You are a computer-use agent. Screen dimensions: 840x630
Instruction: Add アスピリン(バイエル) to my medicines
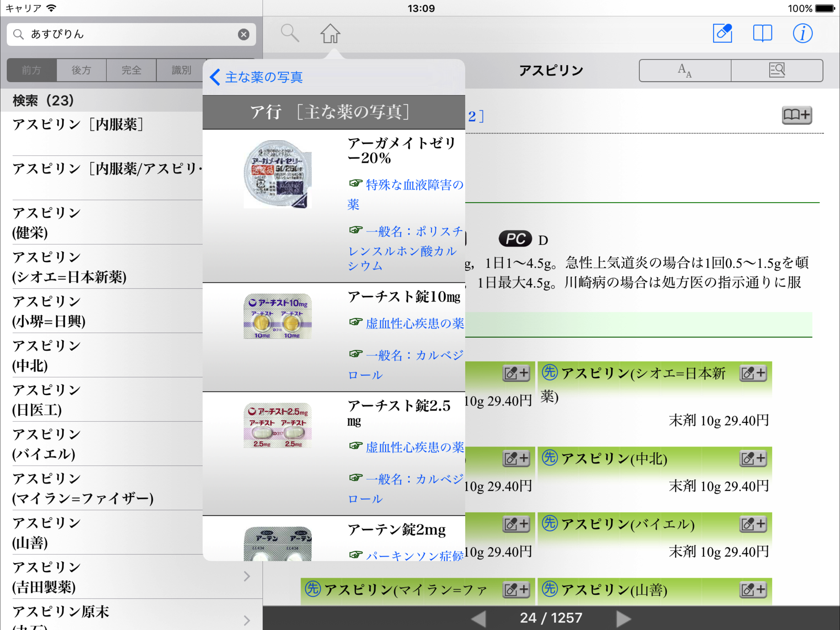753,524
